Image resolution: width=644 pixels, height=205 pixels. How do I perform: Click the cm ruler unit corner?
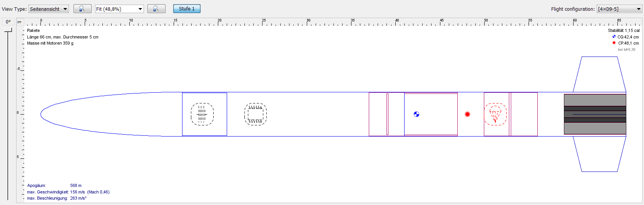(x=20, y=22)
